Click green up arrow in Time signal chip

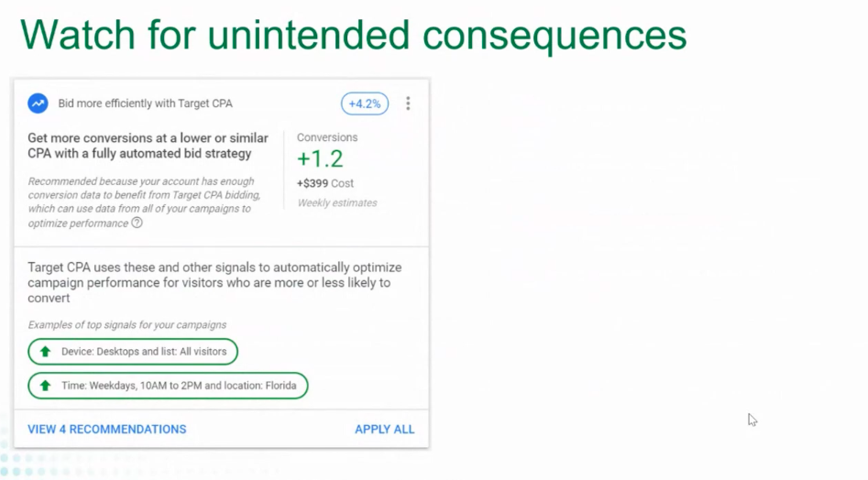[45, 386]
